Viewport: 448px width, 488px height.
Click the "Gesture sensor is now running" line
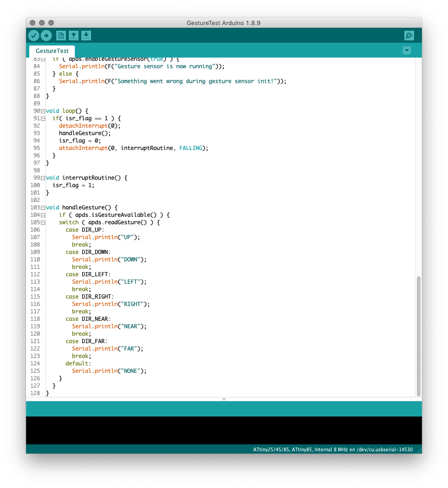pyautogui.click(x=142, y=66)
